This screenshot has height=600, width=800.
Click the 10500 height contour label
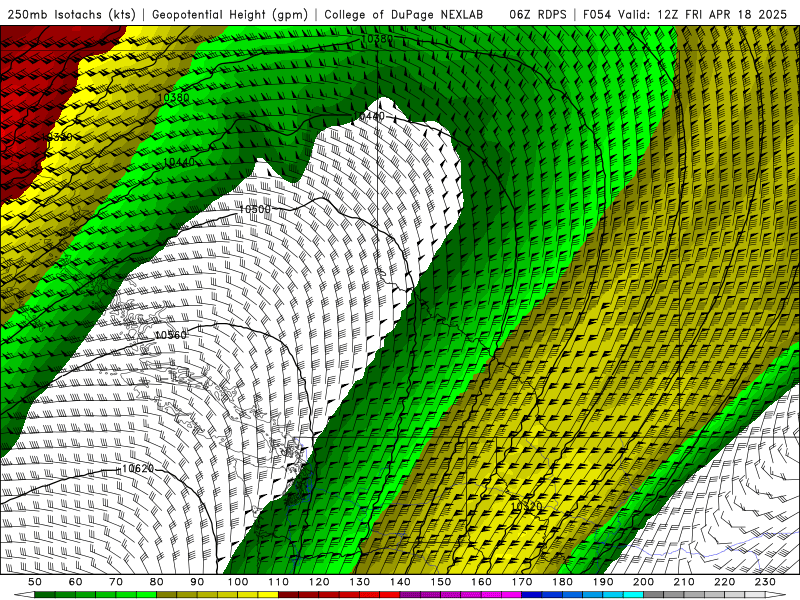point(255,209)
